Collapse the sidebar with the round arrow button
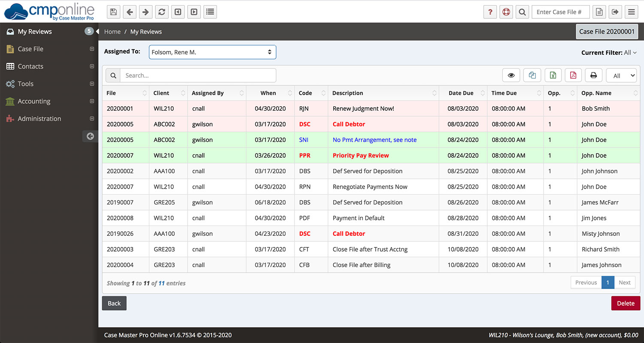 90,136
